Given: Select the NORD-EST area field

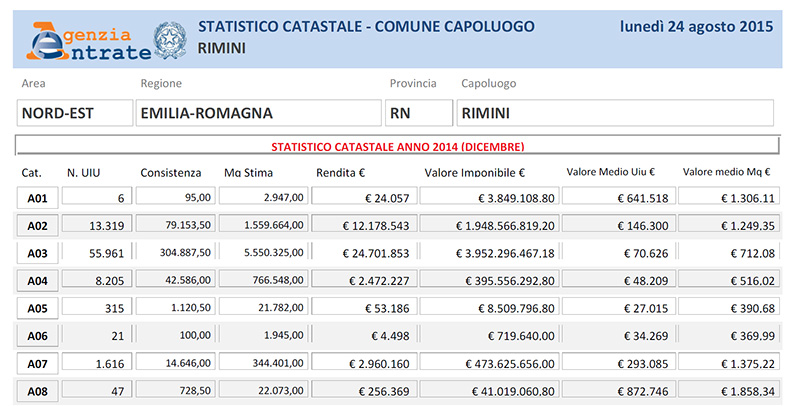Looking at the screenshot, I should pos(74,113).
